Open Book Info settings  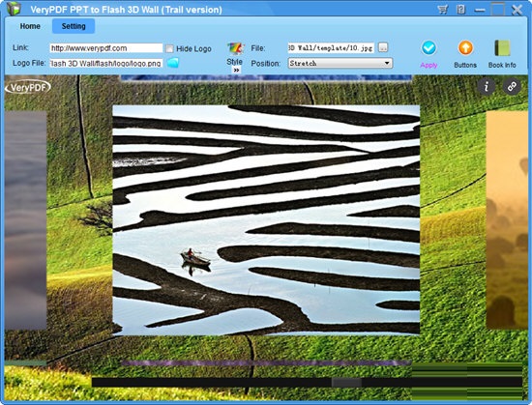point(502,54)
